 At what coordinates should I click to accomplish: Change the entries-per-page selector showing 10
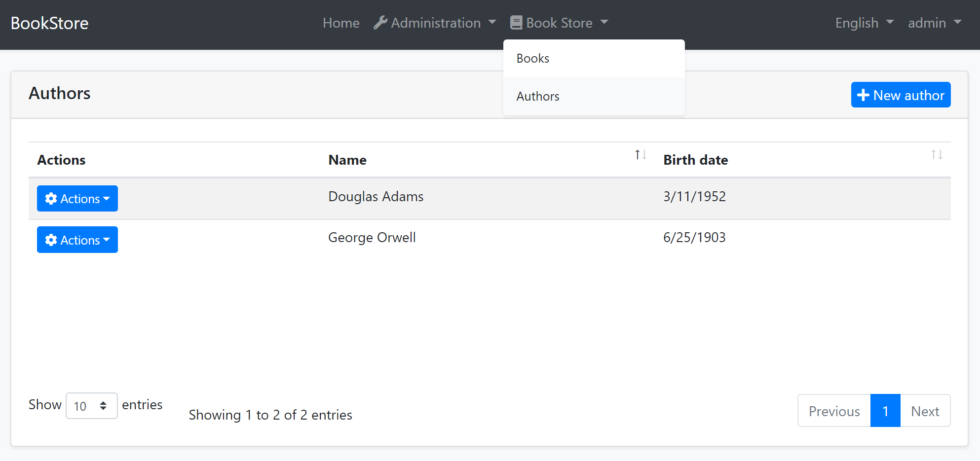(91, 406)
